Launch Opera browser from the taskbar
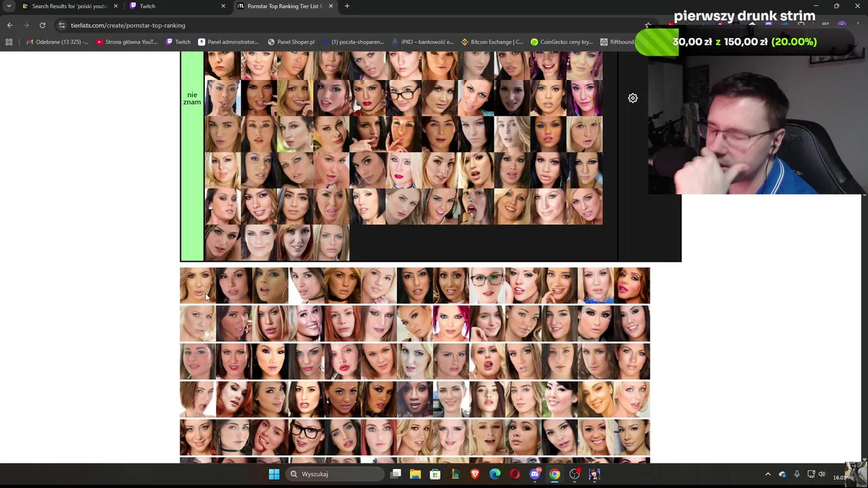The image size is (868, 488). tap(515, 474)
